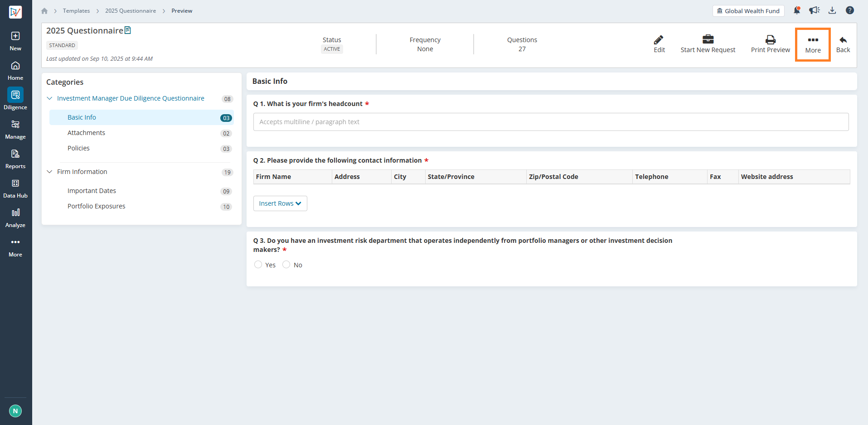
Task: Click the Preview breadcrumb
Action: (x=182, y=11)
